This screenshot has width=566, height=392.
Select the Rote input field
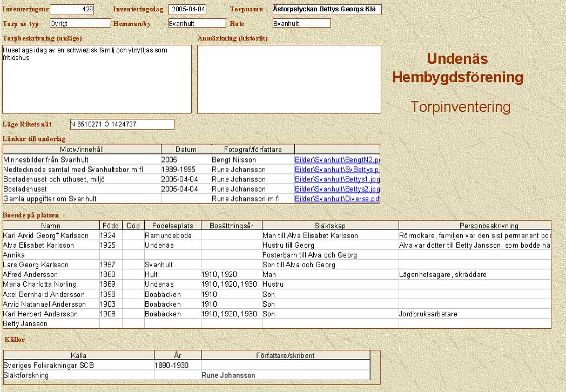(301, 23)
